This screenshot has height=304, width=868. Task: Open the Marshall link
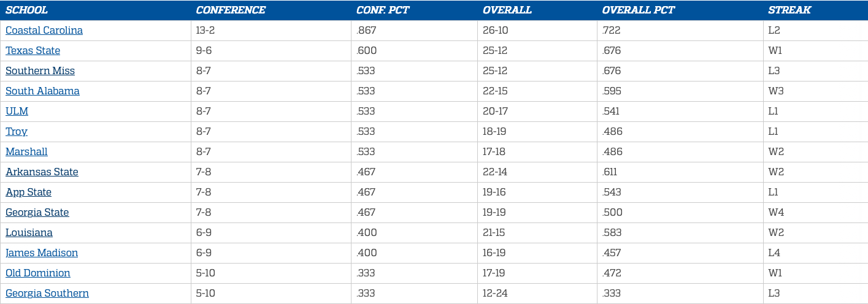point(26,152)
